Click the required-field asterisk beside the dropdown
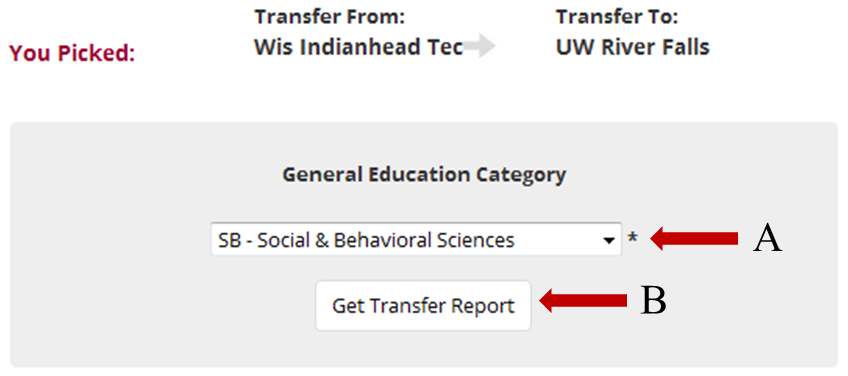This screenshot has width=848, height=376. 632,238
